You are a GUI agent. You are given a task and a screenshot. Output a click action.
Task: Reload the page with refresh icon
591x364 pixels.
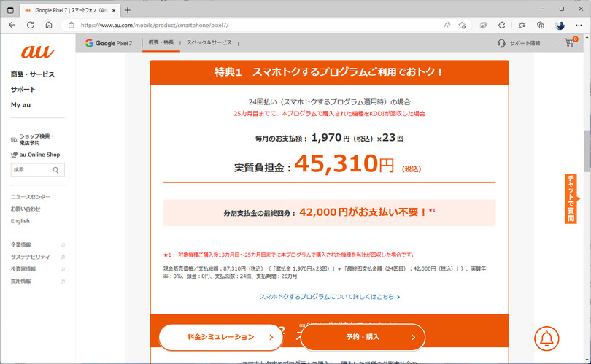click(31, 26)
